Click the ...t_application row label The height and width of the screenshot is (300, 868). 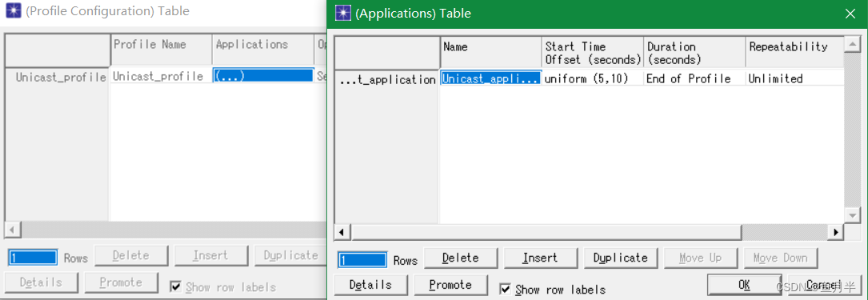[x=387, y=79]
